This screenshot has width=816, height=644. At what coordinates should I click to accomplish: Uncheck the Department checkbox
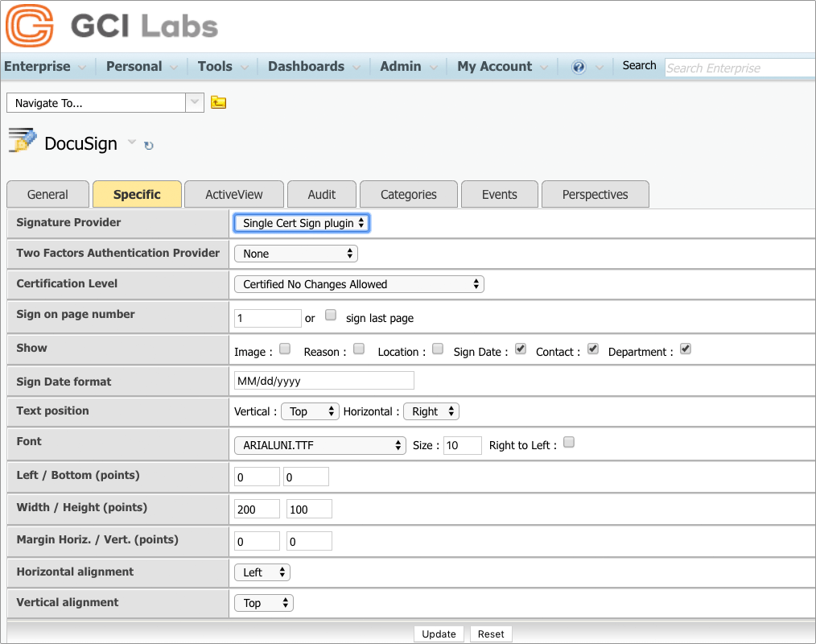(x=686, y=349)
